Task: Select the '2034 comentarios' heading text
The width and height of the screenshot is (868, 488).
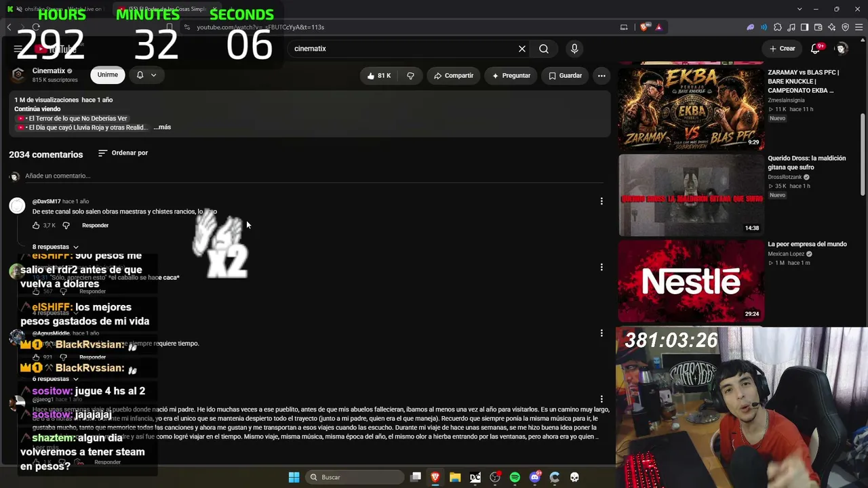Action: click(x=46, y=155)
